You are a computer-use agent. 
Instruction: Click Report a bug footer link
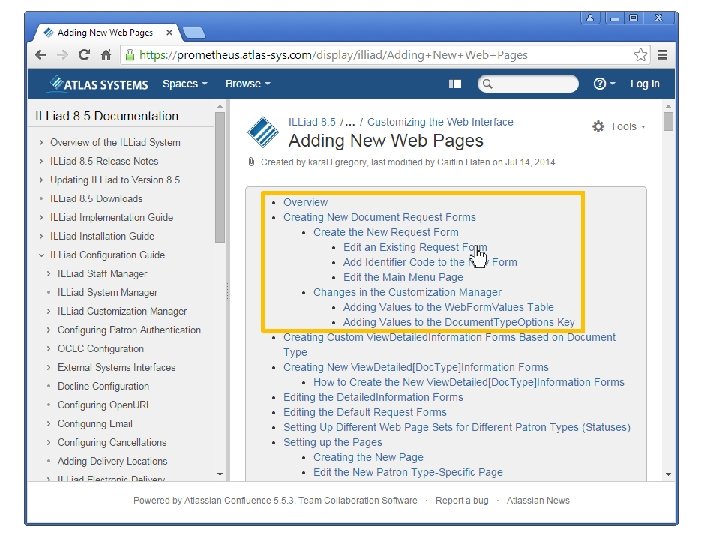[x=461, y=501]
